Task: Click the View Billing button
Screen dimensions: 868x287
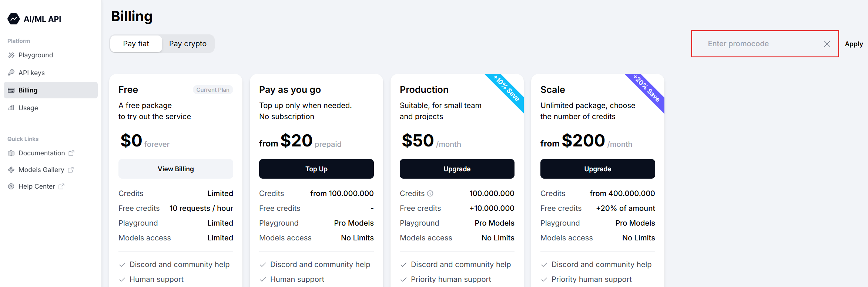Action: coord(175,169)
